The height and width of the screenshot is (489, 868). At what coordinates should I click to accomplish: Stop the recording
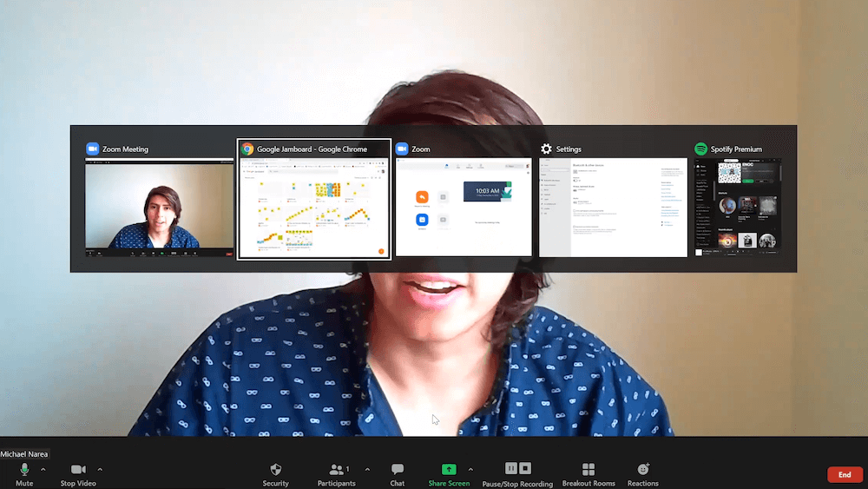(525, 468)
